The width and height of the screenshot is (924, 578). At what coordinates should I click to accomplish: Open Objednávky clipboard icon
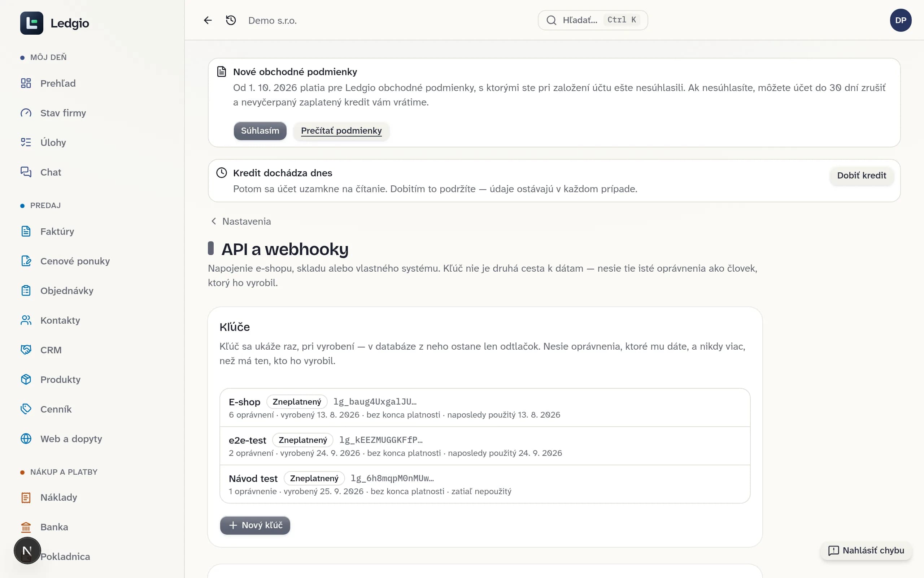26,290
